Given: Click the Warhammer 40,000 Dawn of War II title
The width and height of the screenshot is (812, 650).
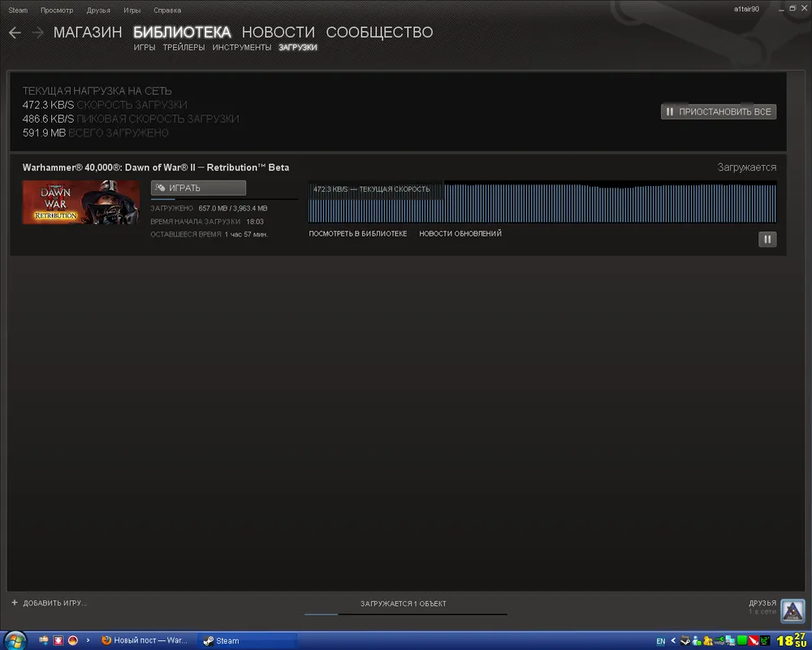Looking at the screenshot, I should coord(156,167).
